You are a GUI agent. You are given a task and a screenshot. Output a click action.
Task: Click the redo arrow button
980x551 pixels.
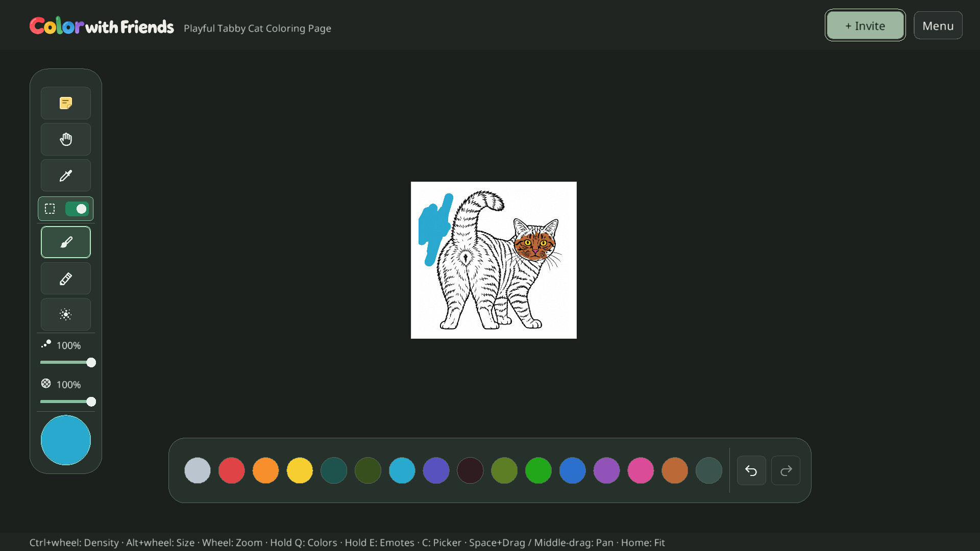click(786, 470)
